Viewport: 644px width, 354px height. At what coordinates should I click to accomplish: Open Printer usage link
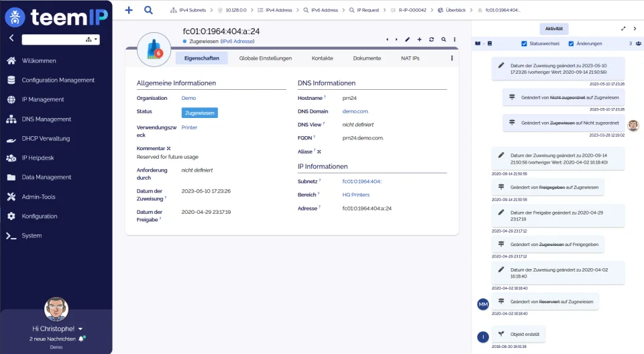(x=189, y=127)
